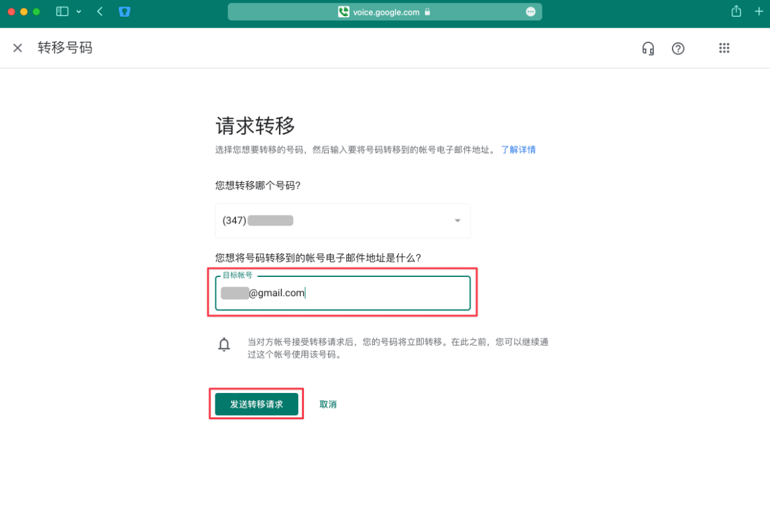Open the headset support icon

click(648, 48)
